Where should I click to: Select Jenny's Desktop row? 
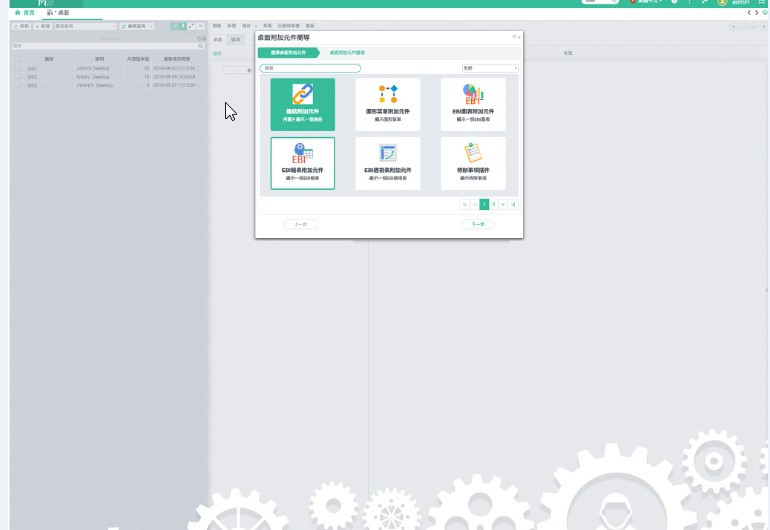[x=108, y=85]
